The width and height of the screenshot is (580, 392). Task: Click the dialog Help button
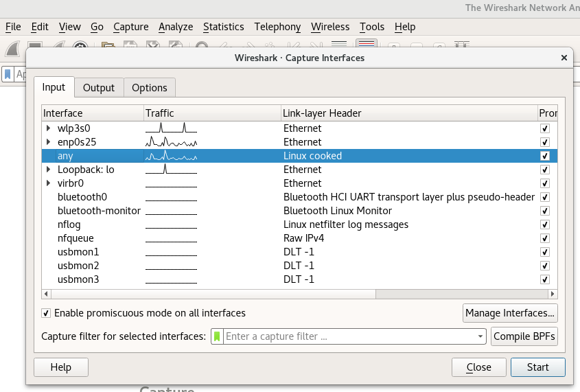tap(61, 367)
